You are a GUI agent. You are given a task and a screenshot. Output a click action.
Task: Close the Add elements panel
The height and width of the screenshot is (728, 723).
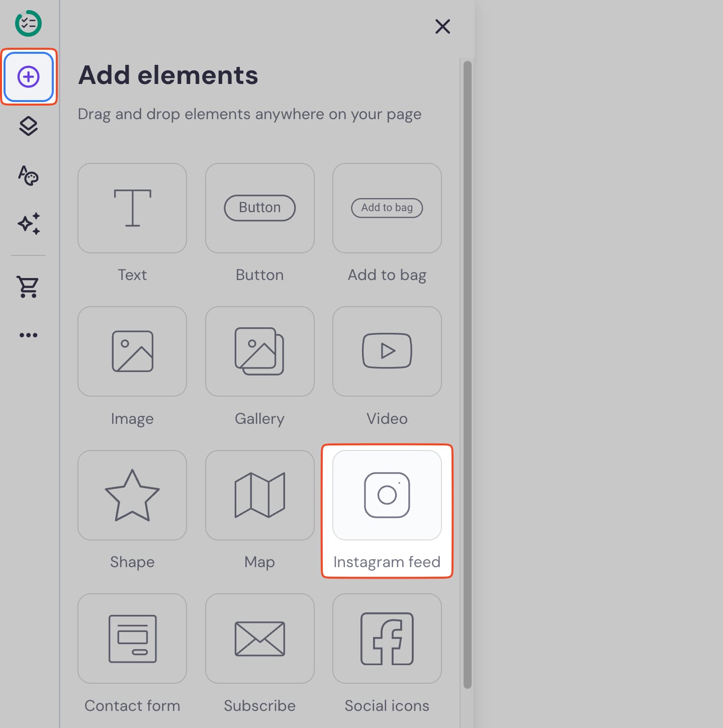[x=442, y=27]
